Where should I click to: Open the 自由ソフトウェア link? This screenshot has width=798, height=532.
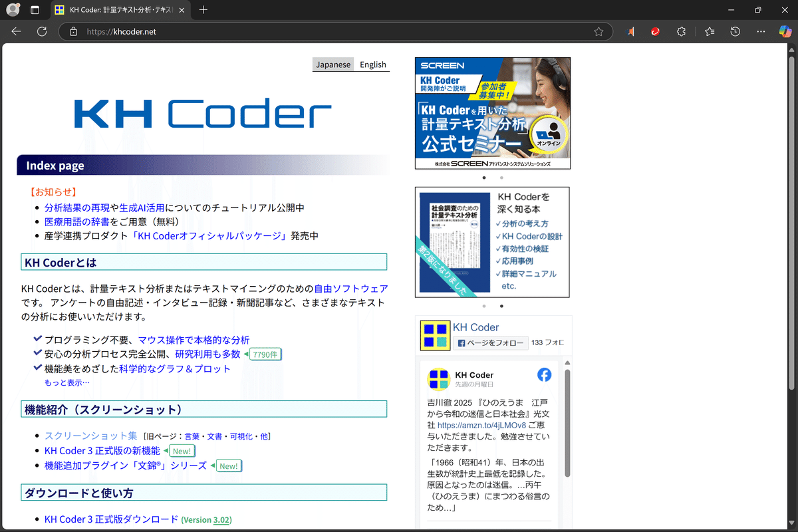click(x=350, y=289)
